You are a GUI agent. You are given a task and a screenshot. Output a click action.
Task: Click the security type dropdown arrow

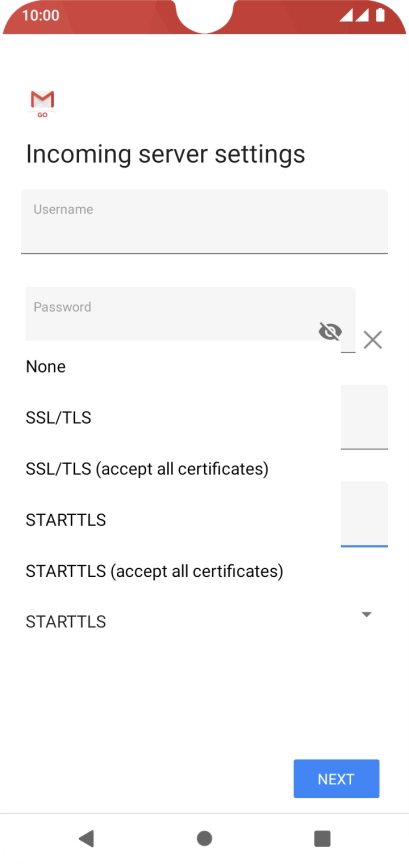point(367,614)
